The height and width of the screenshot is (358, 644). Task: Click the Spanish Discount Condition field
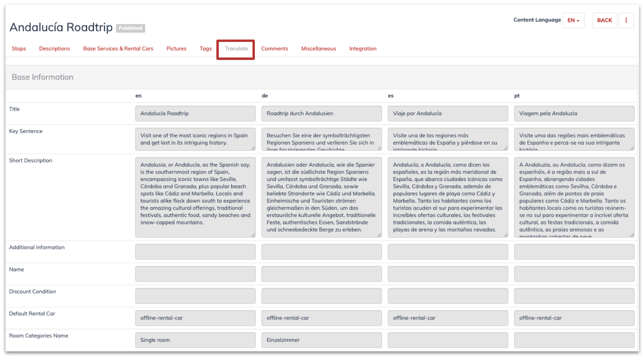click(448, 296)
